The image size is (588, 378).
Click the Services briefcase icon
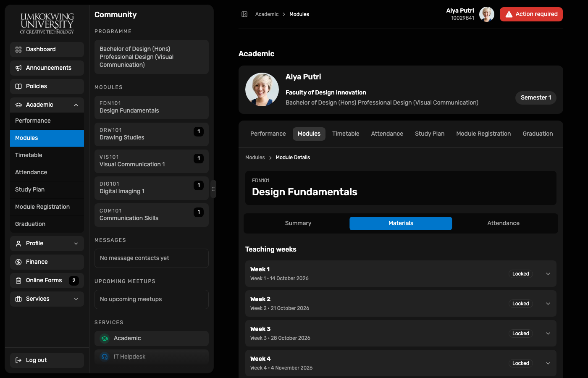(x=18, y=299)
